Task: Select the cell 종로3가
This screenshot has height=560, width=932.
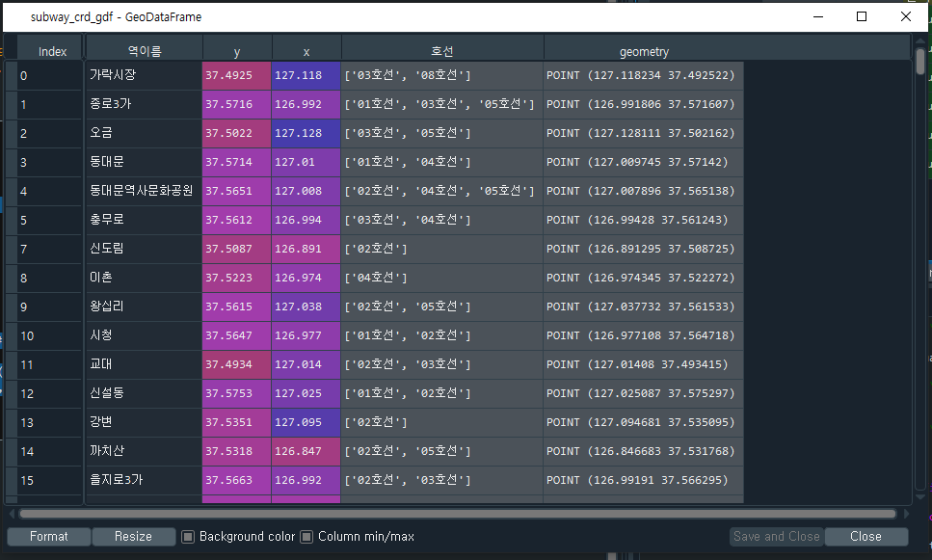Action: pos(144,104)
